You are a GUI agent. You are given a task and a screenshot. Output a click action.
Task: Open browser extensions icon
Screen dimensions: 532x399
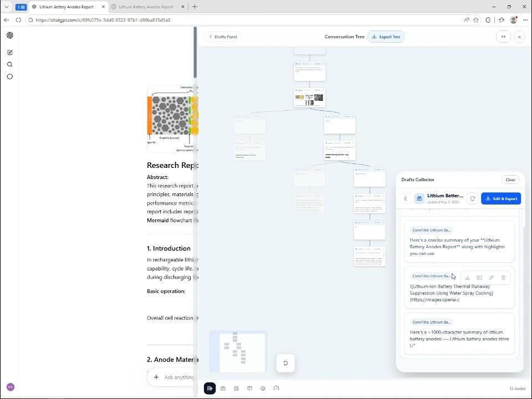point(488,20)
